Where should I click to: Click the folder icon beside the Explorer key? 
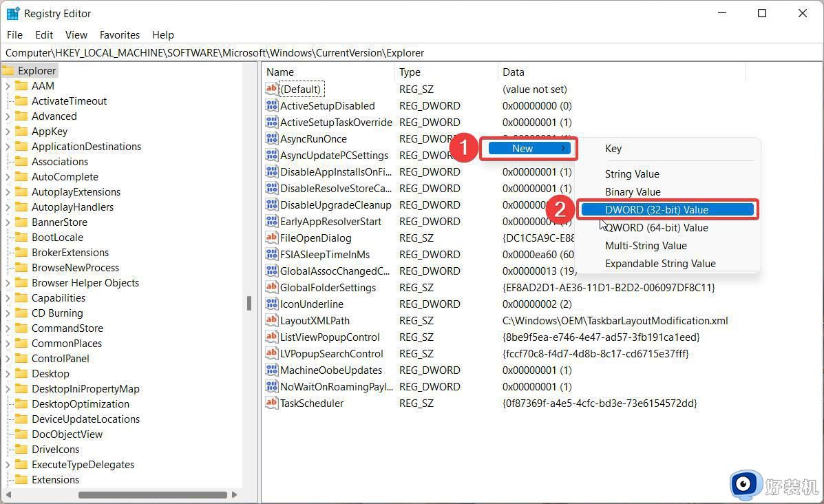pyautogui.click(x=8, y=70)
